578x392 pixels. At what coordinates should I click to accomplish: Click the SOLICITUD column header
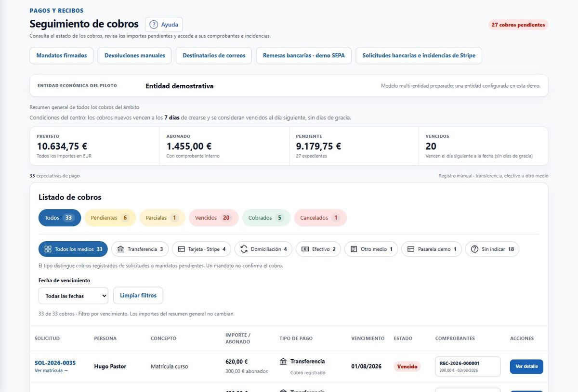coord(47,339)
